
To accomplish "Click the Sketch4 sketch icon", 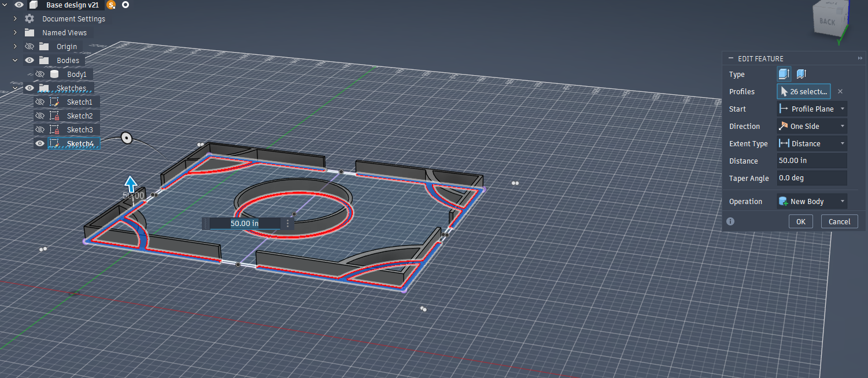I will [54, 143].
